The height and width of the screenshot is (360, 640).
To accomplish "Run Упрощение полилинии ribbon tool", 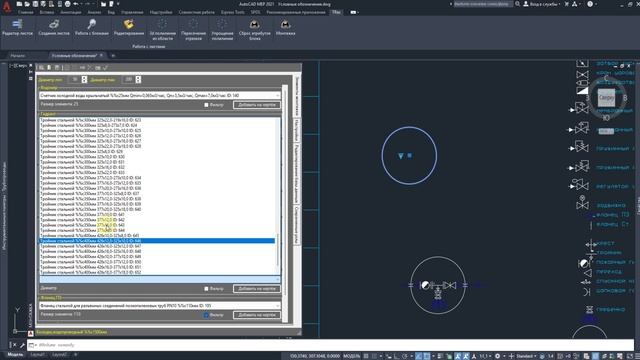I will (x=222, y=30).
